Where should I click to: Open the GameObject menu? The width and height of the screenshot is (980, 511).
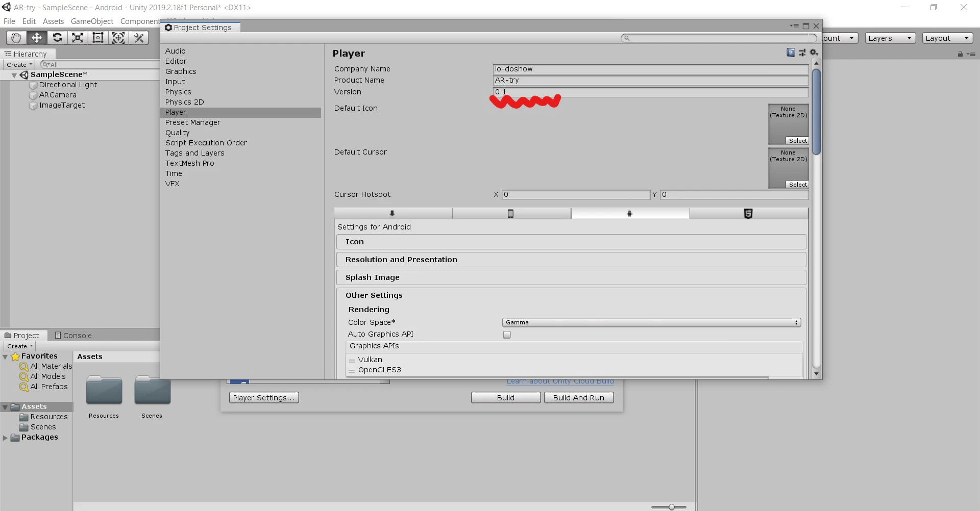point(92,21)
